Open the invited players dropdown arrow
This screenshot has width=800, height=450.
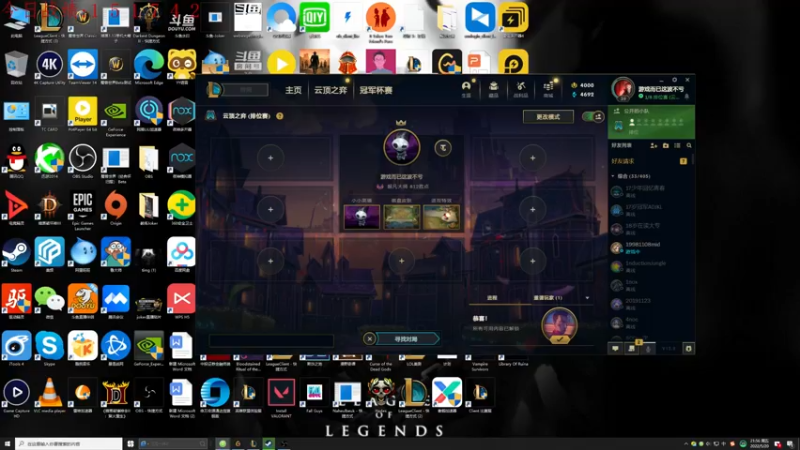click(587, 298)
